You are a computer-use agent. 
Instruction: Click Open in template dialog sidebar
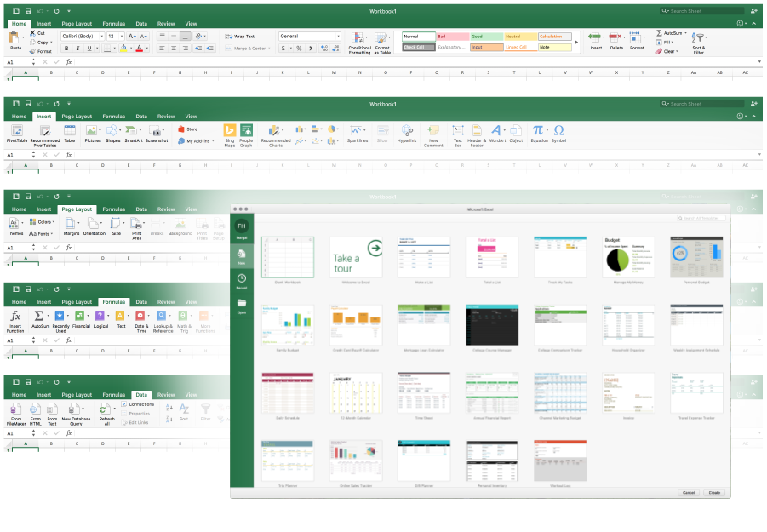[x=242, y=306]
